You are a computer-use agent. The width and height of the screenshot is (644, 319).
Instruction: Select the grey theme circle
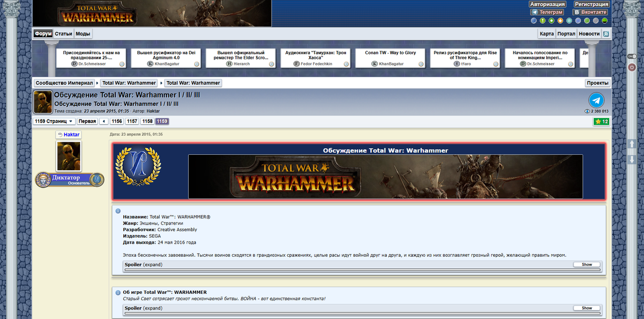click(596, 21)
